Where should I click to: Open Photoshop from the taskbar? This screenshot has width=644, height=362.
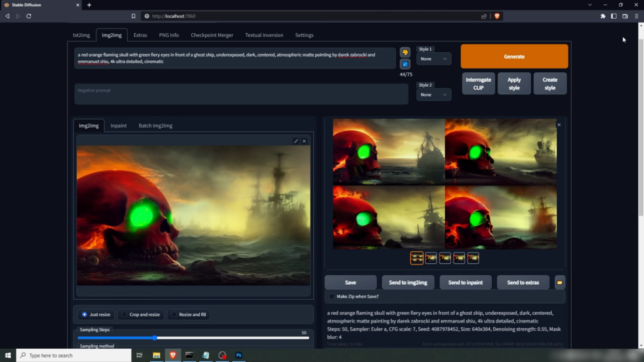239,355
